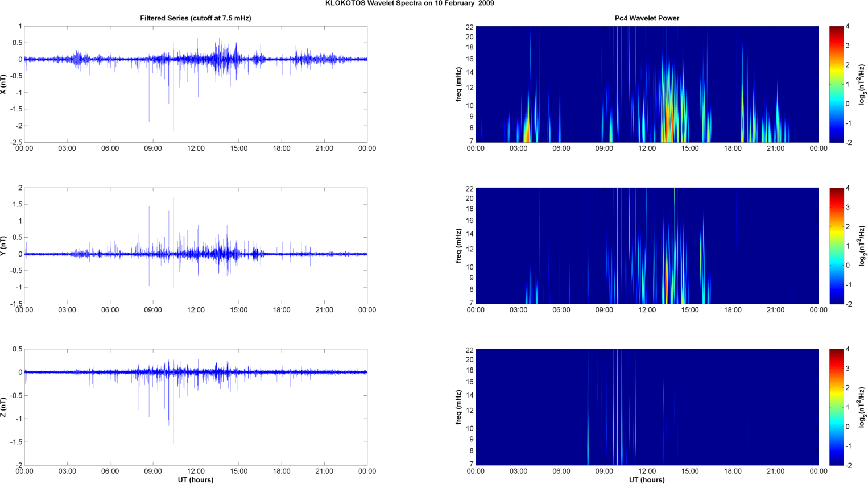Screen dimensions: 868x484
Task: Click the bottom spectrogram's color scale bar
Action: coord(836,407)
